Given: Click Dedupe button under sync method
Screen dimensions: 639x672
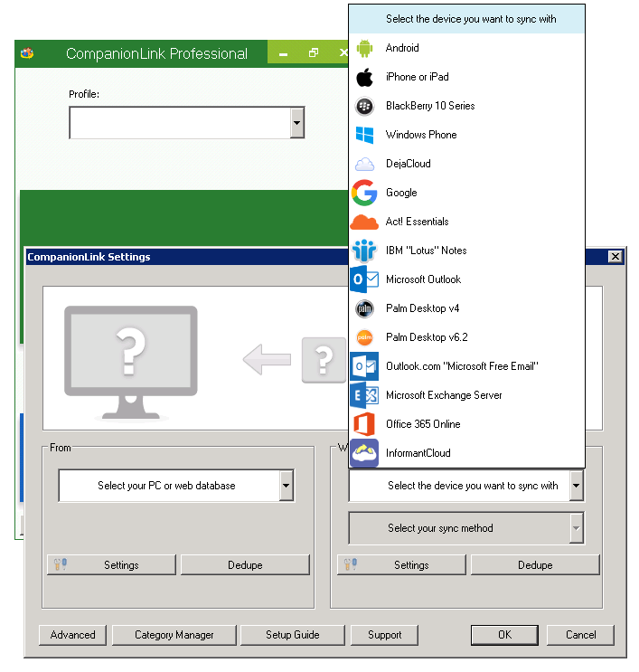Looking at the screenshot, I should click(535, 565).
